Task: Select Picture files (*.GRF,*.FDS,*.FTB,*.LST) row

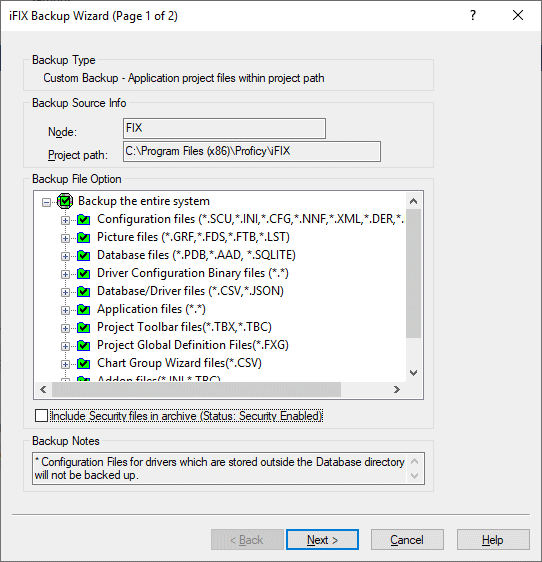Action: [x=193, y=237]
